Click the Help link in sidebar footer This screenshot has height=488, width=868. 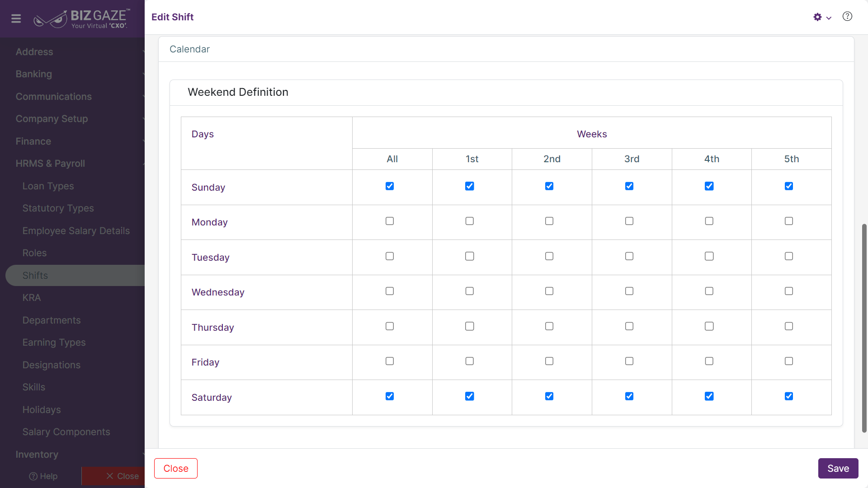[43, 476]
